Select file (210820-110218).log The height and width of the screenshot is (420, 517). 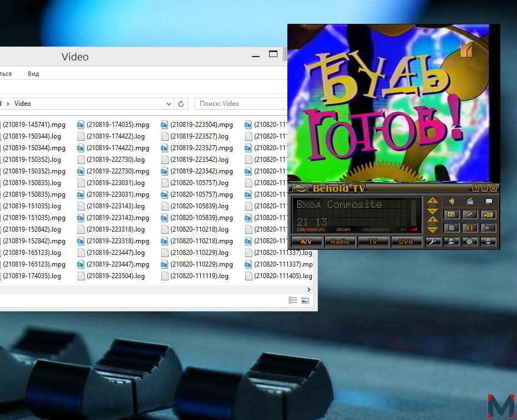tap(199, 229)
